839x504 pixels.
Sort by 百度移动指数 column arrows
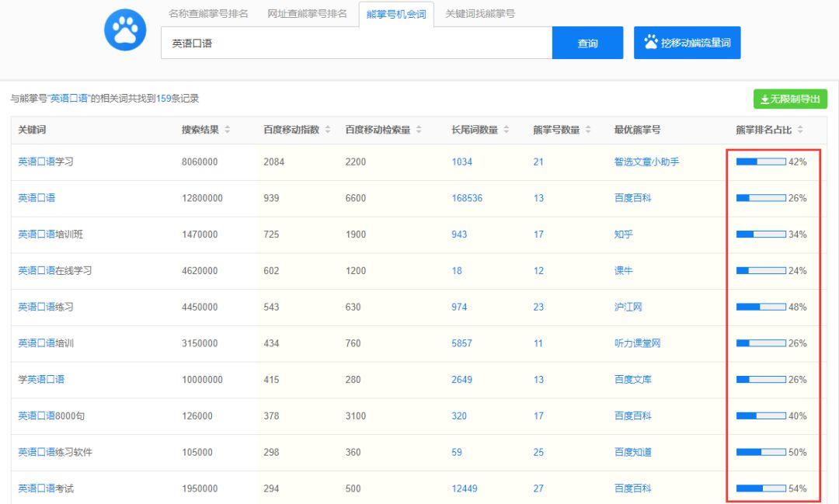[x=328, y=130]
